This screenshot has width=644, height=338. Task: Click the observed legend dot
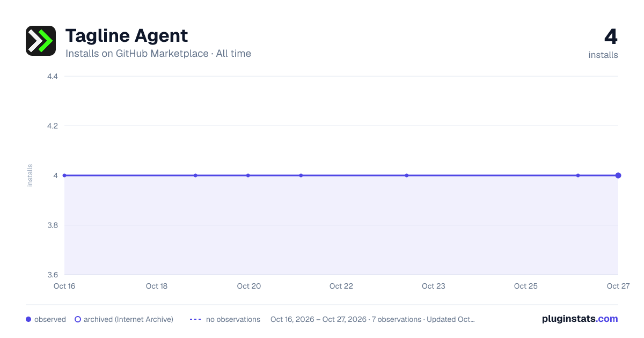point(28,319)
